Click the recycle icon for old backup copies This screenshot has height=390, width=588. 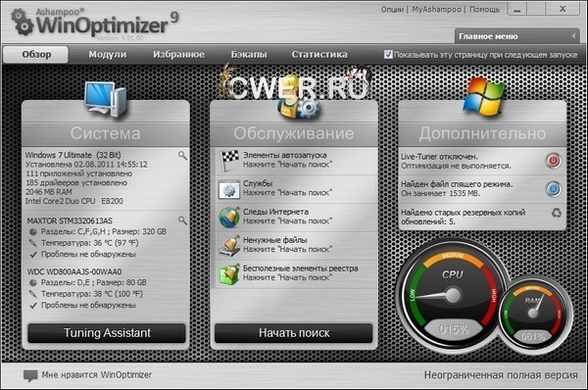557,213
